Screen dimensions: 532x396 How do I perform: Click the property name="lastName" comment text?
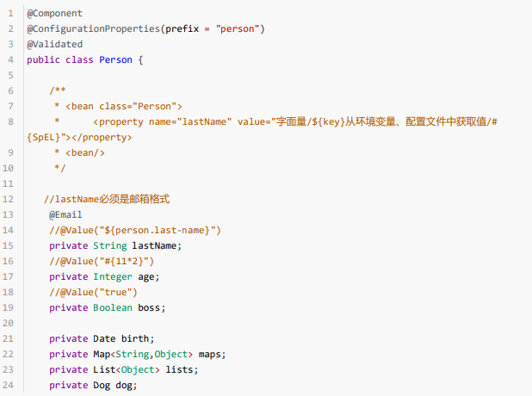295,121
